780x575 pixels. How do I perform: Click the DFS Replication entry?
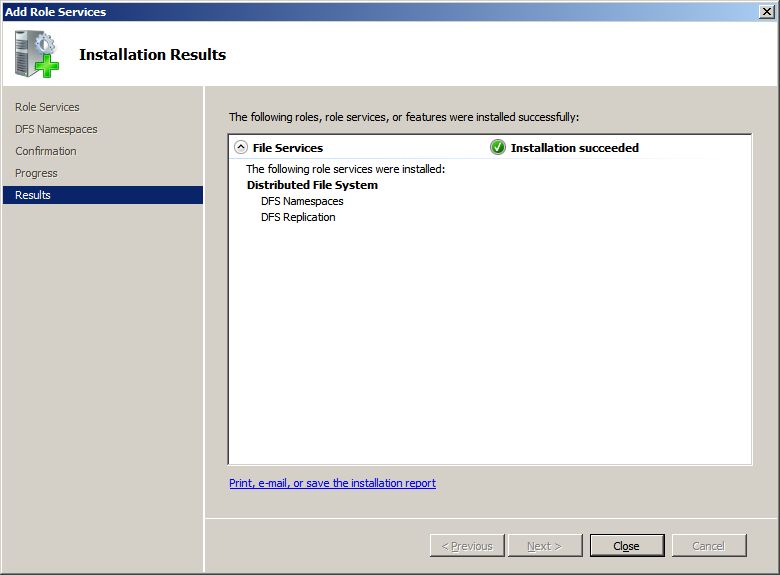point(298,217)
